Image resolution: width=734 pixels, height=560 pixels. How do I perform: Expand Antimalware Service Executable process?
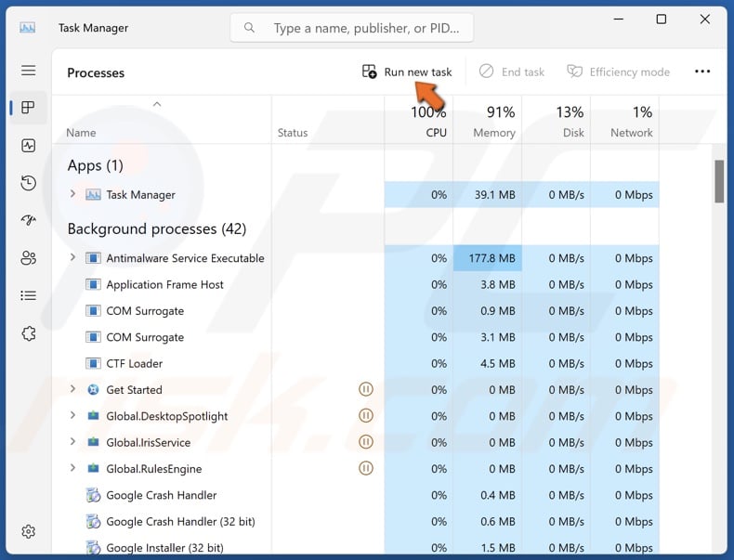click(72, 257)
